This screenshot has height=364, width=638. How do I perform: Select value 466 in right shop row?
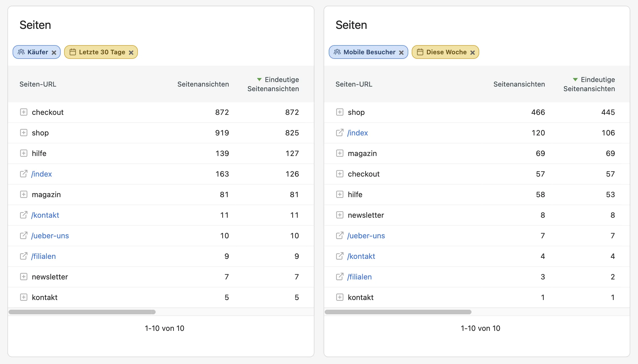[538, 112]
